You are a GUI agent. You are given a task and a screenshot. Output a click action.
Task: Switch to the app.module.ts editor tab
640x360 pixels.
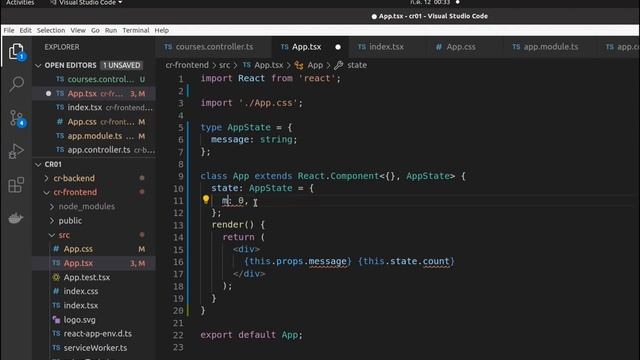(x=551, y=47)
